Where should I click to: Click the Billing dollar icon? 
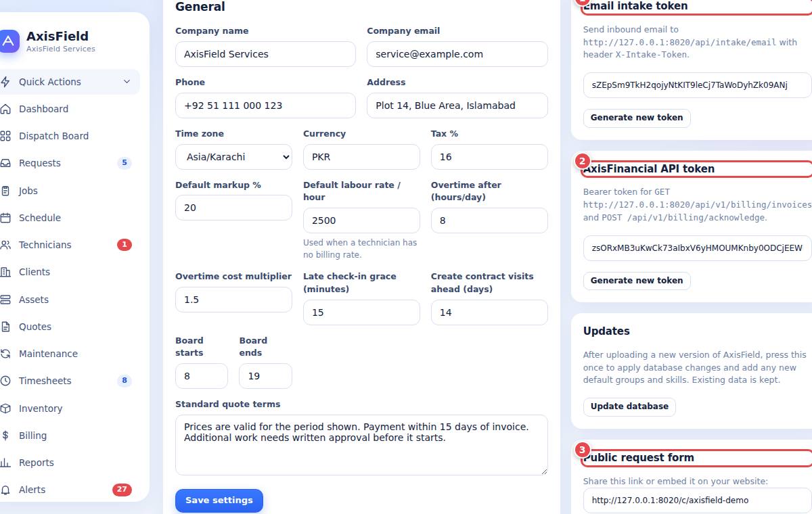[x=5, y=436]
